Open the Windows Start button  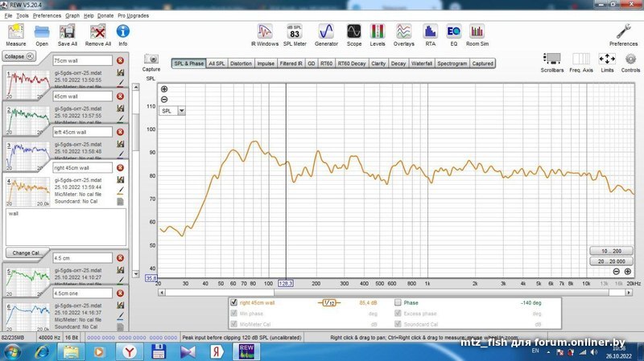pyautogui.click(x=11, y=351)
